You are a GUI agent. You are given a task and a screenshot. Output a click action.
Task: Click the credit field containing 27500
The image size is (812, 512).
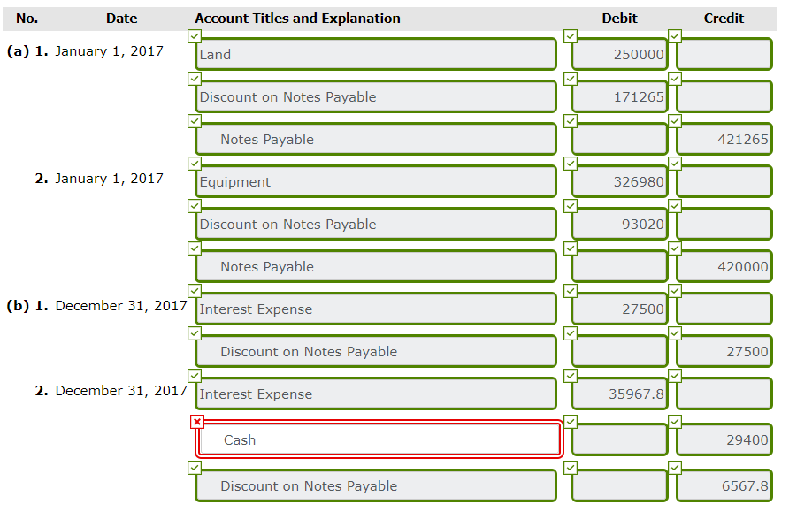click(x=724, y=351)
